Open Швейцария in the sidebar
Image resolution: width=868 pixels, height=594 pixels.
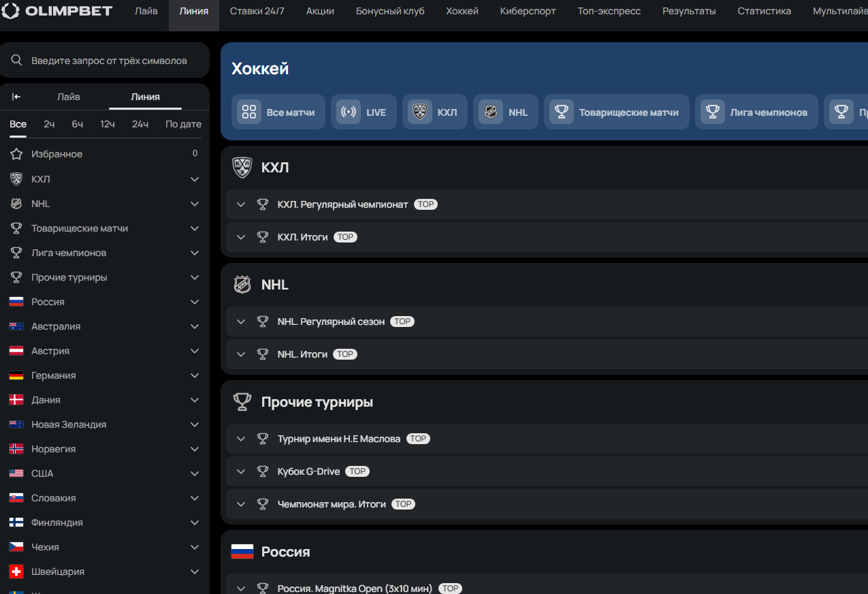[105, 572]
